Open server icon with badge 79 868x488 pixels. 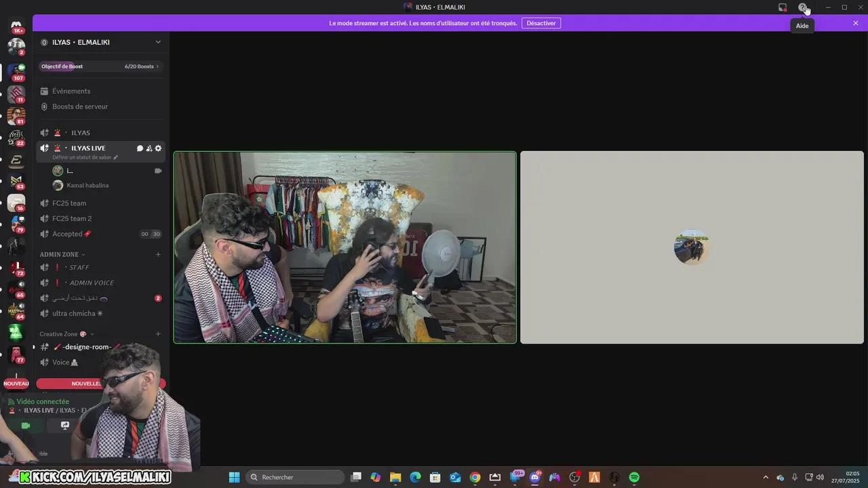tap(16, 224)
